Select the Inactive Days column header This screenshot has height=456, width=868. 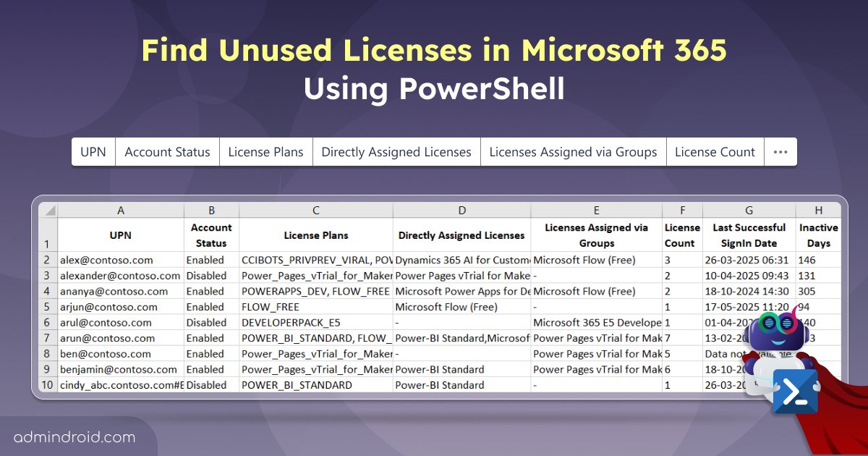[x=818, y=235]
